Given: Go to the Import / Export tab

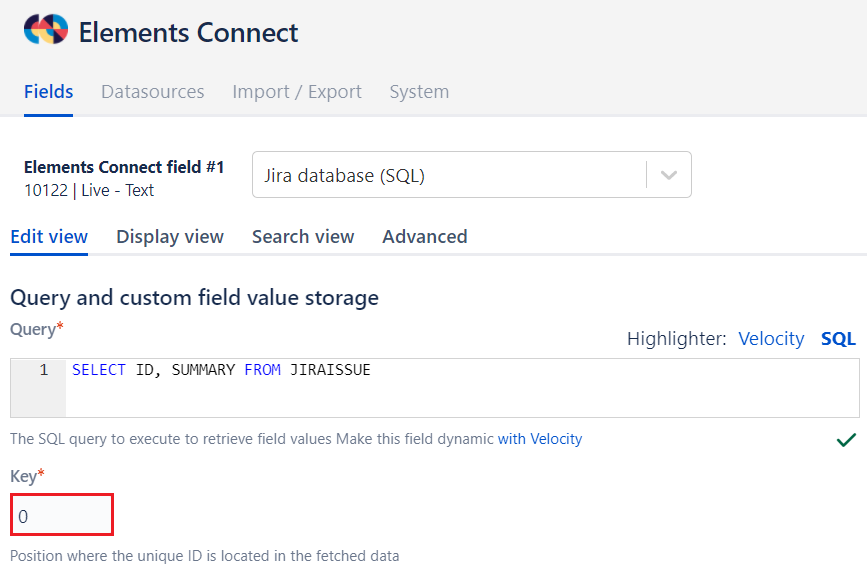Looking at the screenshot, I should [297, 92].
